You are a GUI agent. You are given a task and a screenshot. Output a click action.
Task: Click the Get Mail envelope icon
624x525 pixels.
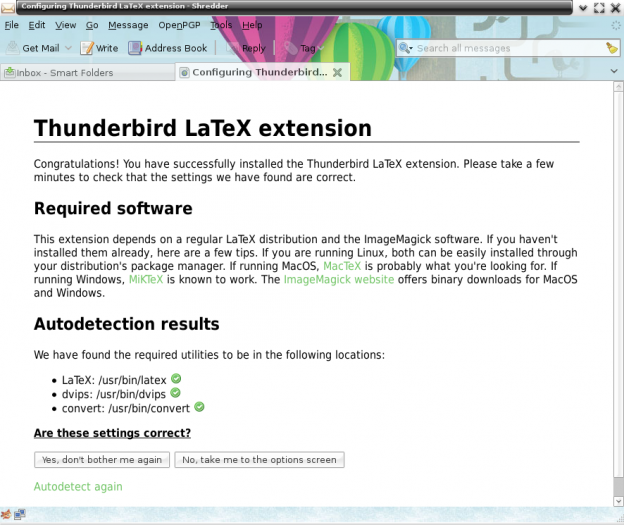tap(12, 48)
